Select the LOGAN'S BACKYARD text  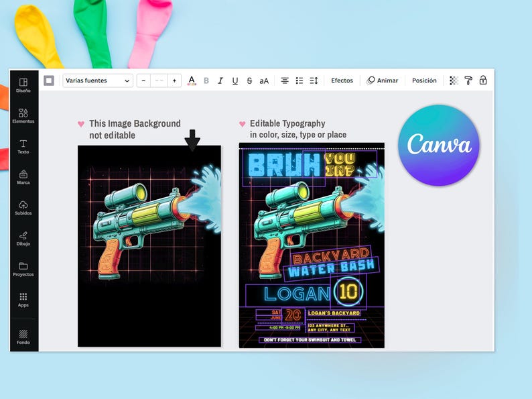tap(334, 313)
